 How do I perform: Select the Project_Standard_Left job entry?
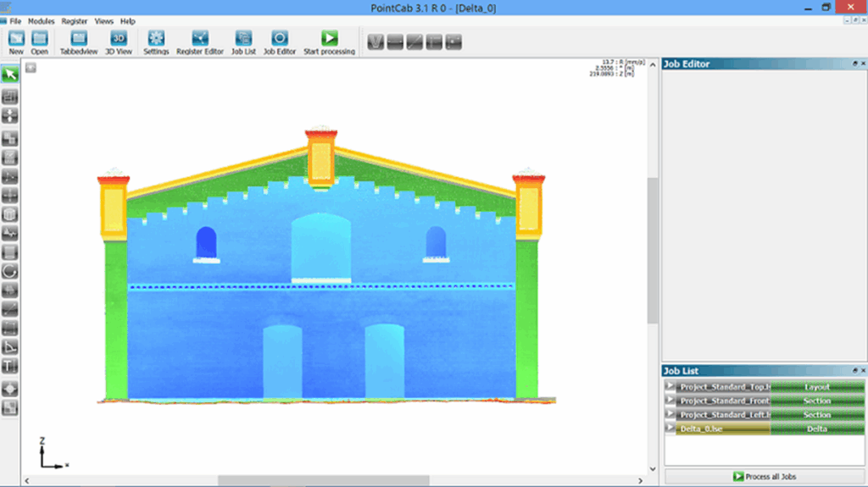point(725,415)
